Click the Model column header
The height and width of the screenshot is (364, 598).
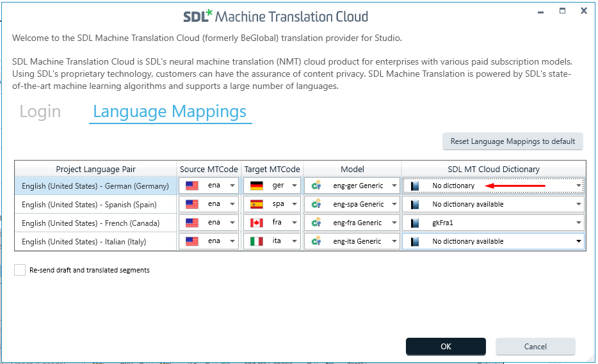click(x=352, y=170)
